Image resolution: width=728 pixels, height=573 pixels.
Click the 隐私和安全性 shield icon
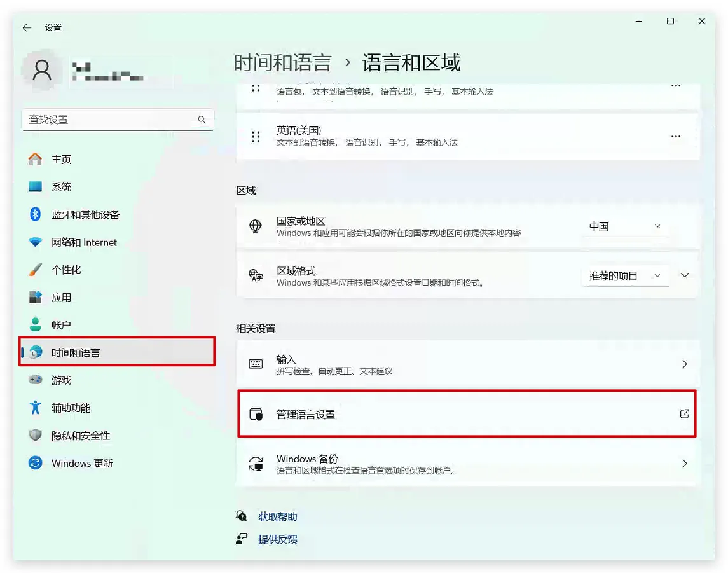click(35, 435)
